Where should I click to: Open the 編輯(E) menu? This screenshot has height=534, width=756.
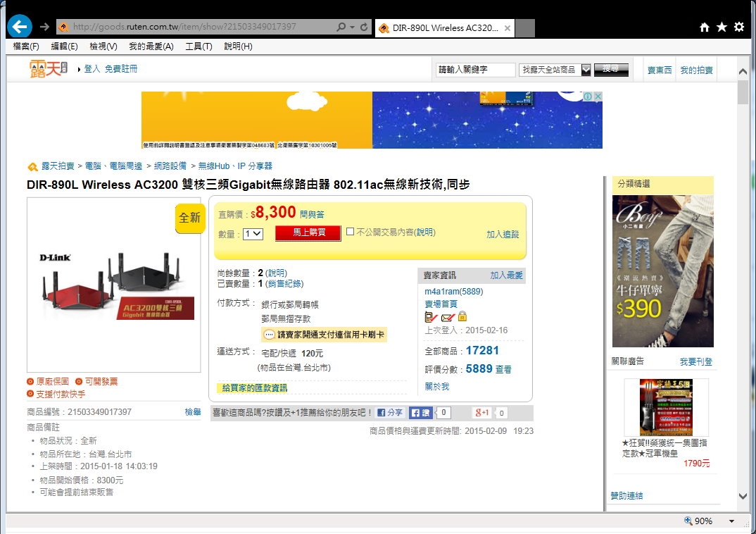pyautogui.click(x=64, y=46)
